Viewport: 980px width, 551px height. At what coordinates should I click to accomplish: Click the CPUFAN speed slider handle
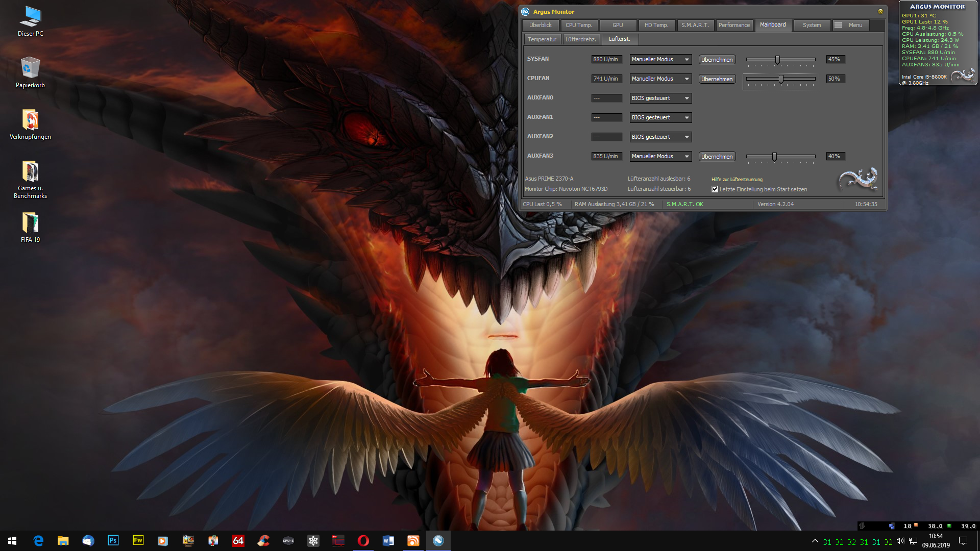pos(781,79)
